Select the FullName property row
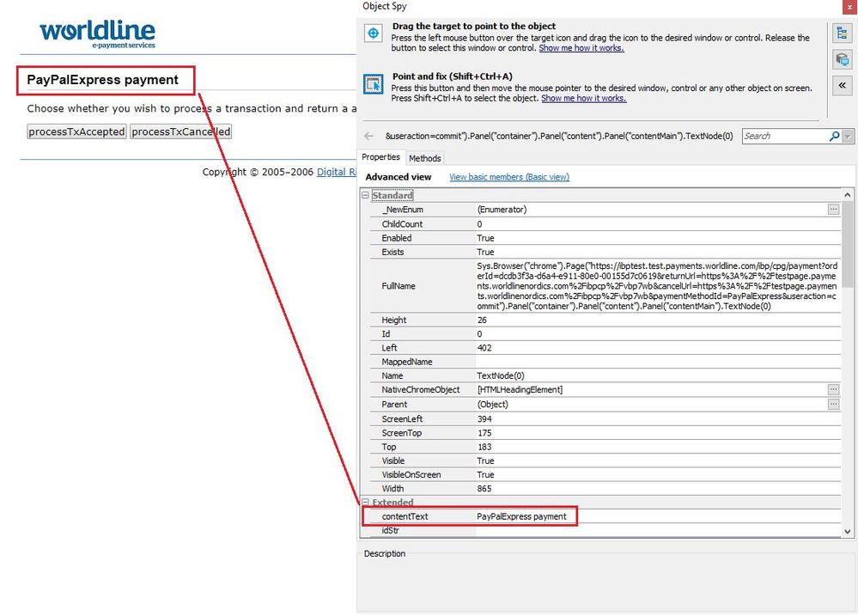858x616 pixels. (605, 286)
